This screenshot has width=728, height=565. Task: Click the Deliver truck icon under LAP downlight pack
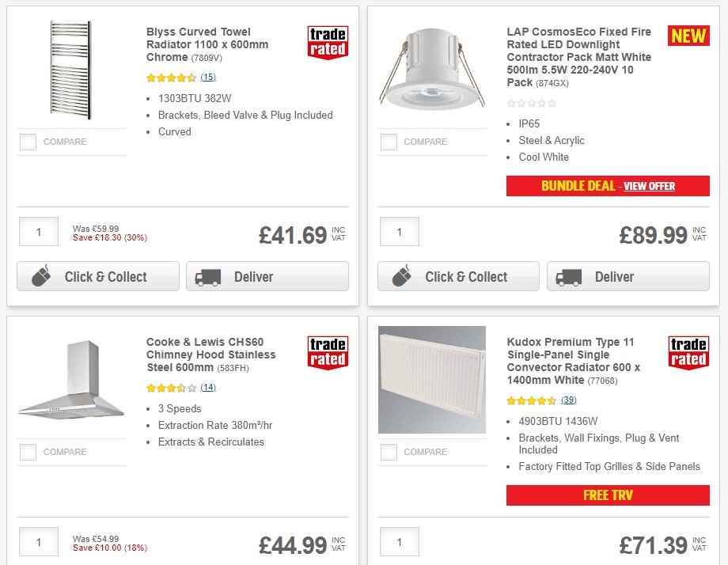(x=570, y=277)
